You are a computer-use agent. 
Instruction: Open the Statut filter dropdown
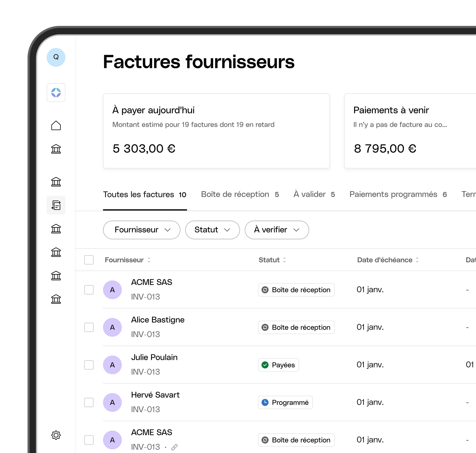point(212,230)
